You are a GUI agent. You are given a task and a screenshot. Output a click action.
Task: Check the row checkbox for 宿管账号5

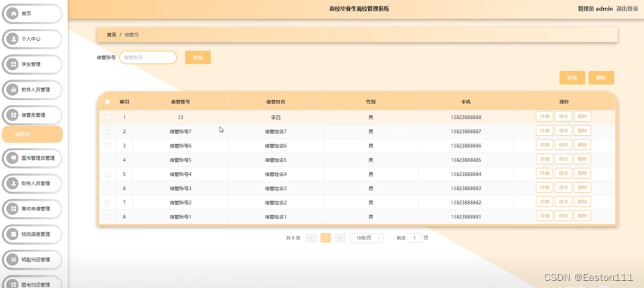(108, 160)
